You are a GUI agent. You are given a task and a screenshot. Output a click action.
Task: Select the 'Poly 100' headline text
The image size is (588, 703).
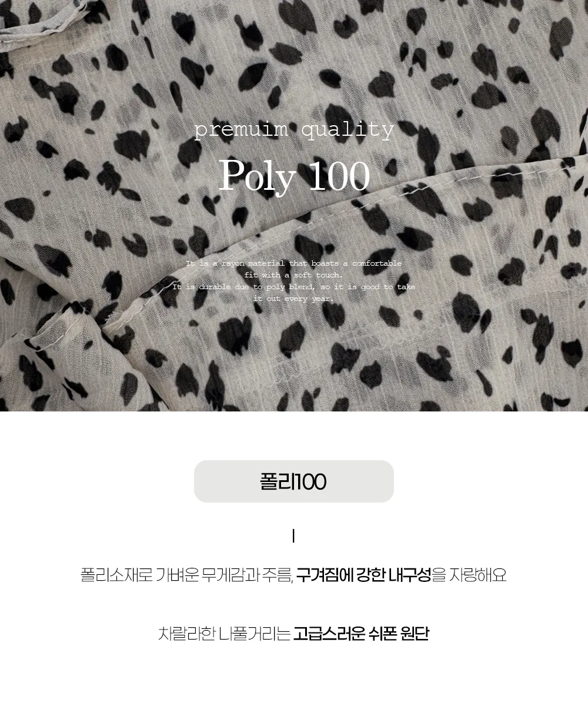coord(294,176)
